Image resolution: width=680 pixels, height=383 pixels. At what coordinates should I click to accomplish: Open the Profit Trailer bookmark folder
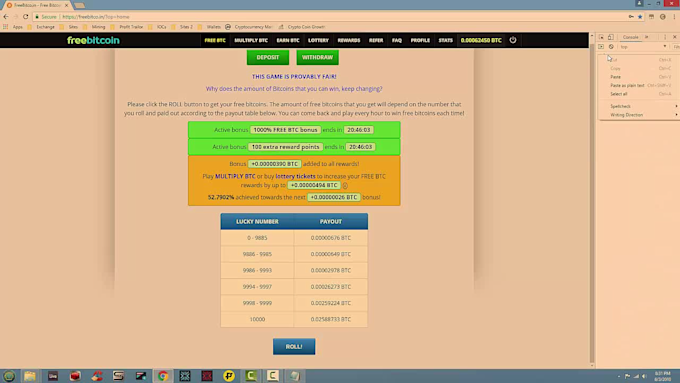point(128,26)
